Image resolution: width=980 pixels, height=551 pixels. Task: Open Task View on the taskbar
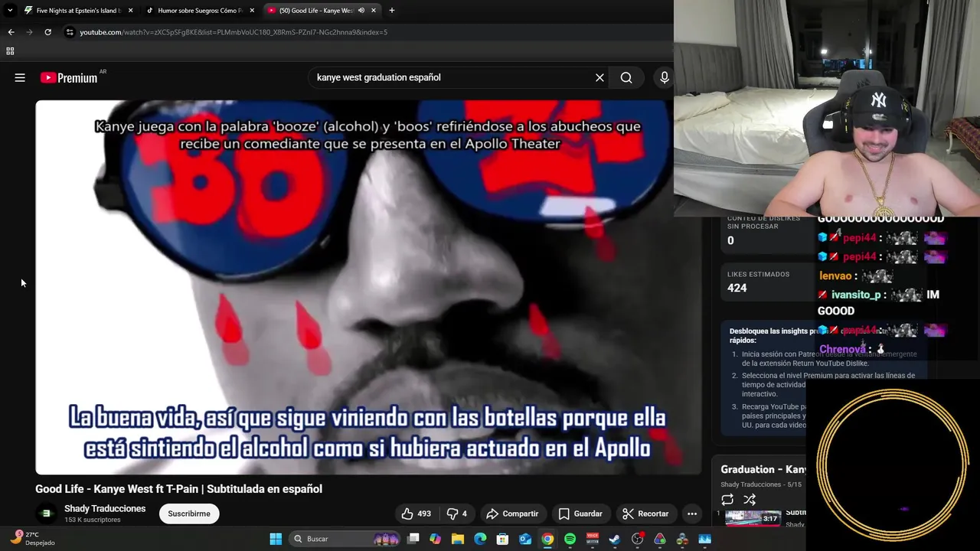point(413,539)
